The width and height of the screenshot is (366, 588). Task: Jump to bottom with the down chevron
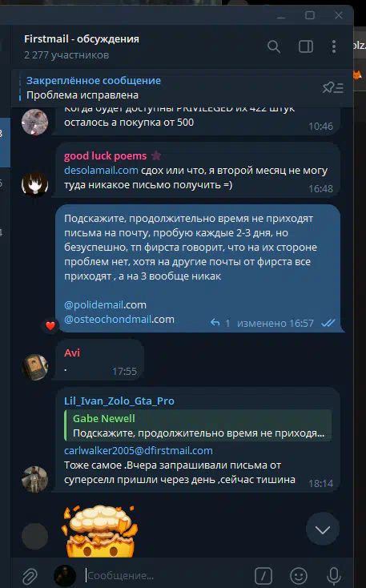(x=323, y=529)
